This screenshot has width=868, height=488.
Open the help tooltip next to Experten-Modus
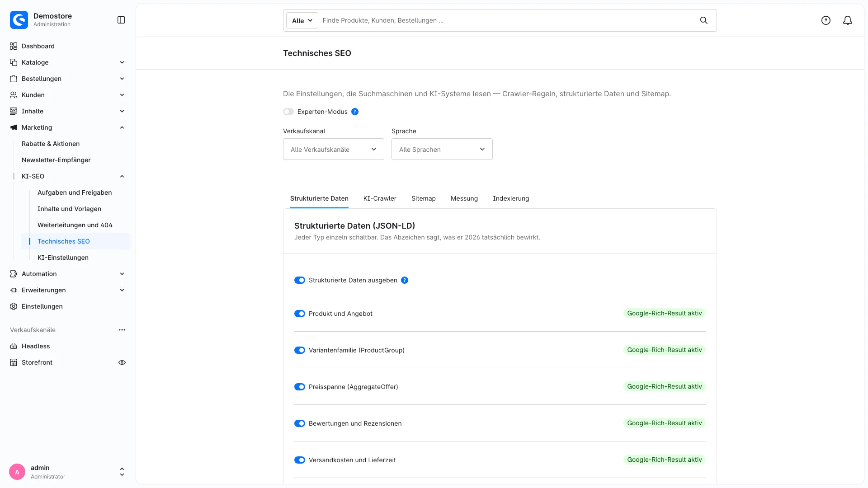click(x=355, y=112)
